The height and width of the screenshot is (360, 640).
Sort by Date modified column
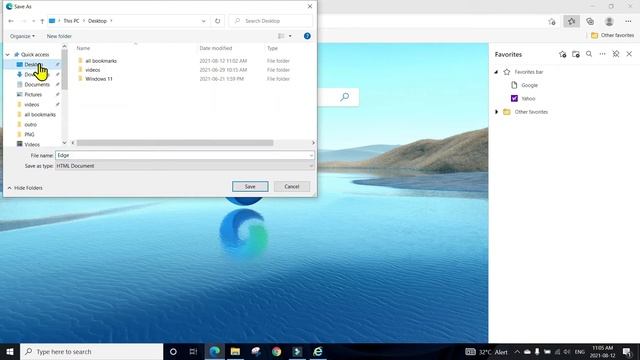pyautogui.click(x=216, y=48)
